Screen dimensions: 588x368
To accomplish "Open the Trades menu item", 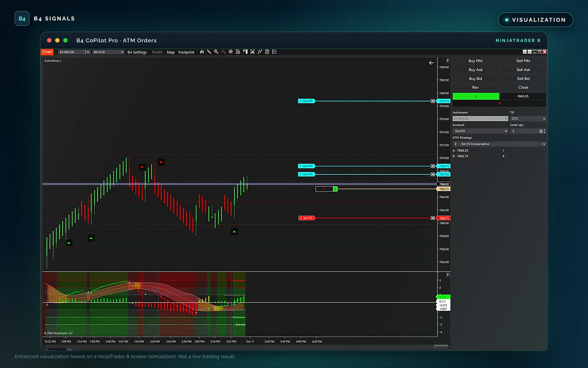I will tap(157, 52).
